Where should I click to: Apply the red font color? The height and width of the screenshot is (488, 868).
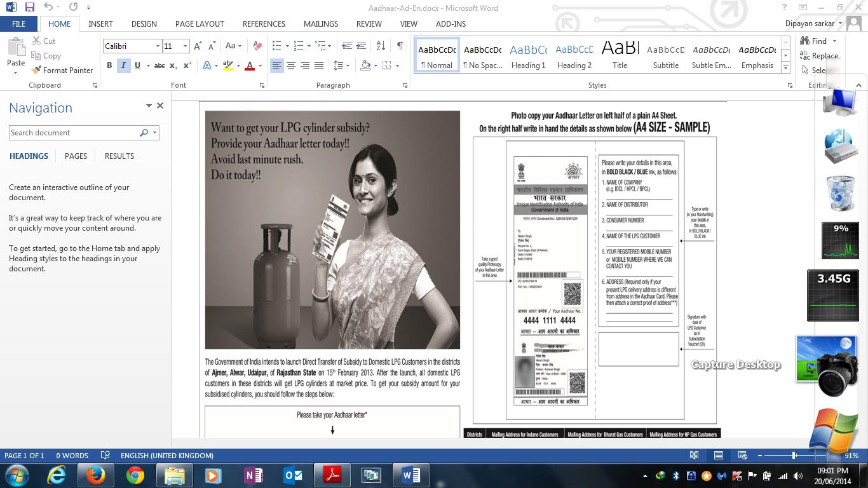[250, 65]
